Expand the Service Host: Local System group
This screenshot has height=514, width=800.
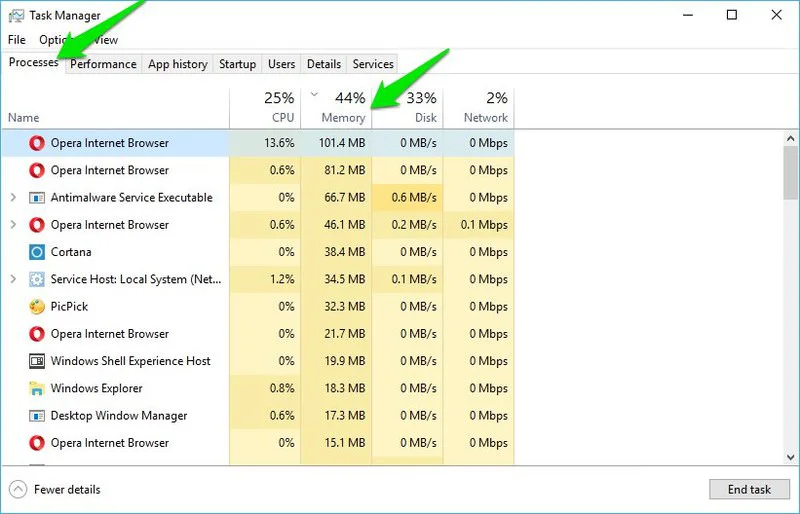(13, 280)
